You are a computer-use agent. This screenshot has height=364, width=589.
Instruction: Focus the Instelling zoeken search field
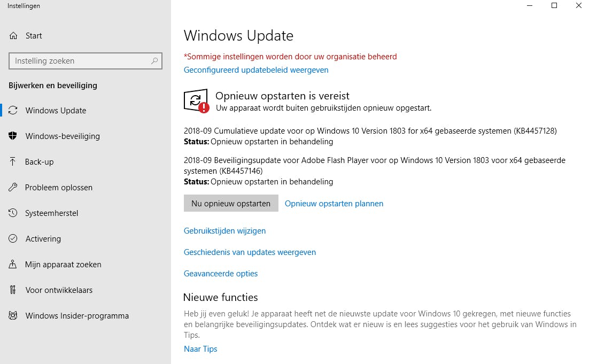click(x=80, y=61)
